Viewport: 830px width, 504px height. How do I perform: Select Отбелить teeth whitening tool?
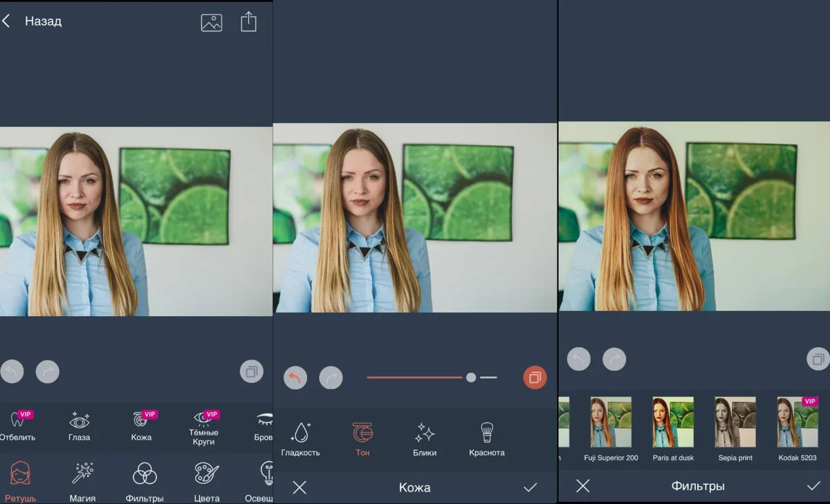tap(18, 426)
